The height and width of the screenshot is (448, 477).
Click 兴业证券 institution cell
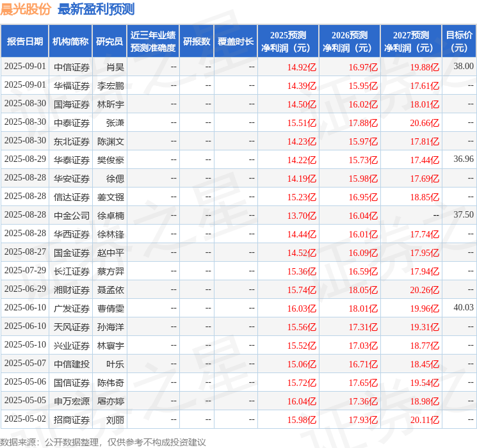72,346
